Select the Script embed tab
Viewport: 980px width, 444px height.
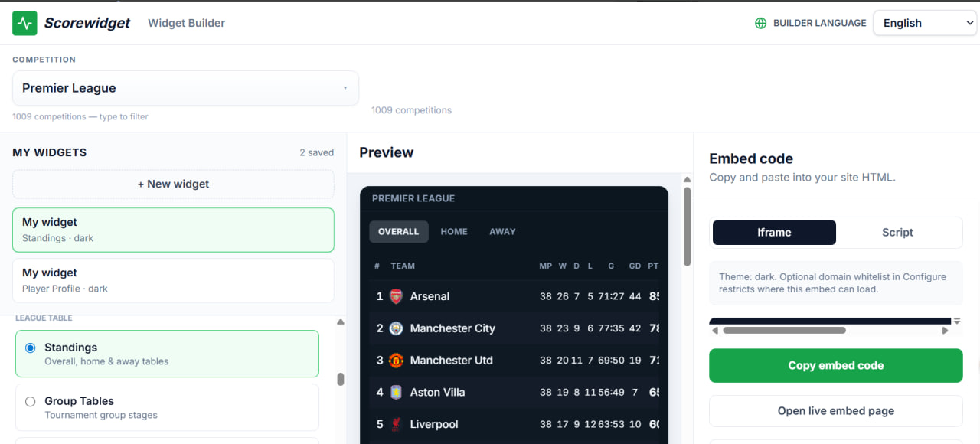[x=897, y=233]
